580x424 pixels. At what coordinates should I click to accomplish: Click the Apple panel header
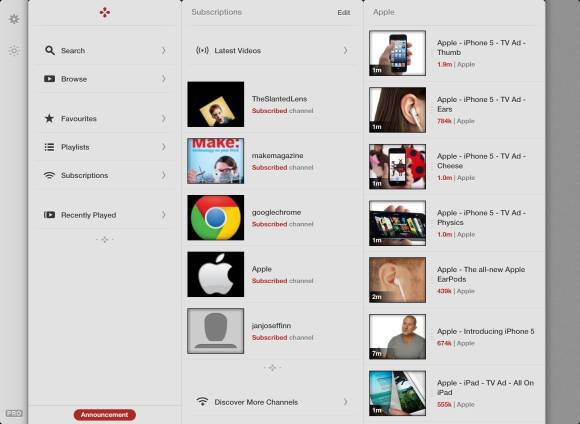[384, 12]
